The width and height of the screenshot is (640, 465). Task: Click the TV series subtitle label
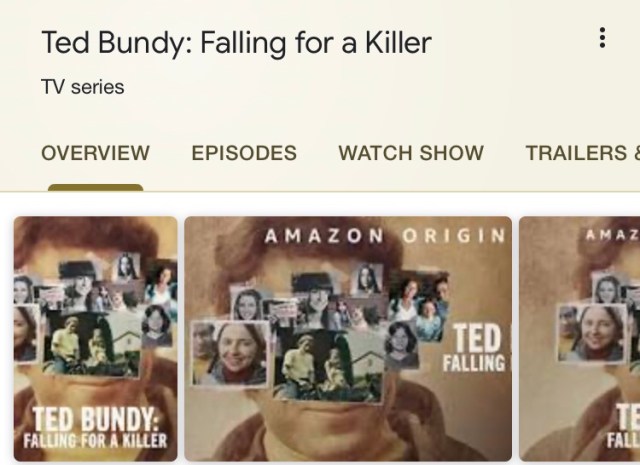click(83, 87)
